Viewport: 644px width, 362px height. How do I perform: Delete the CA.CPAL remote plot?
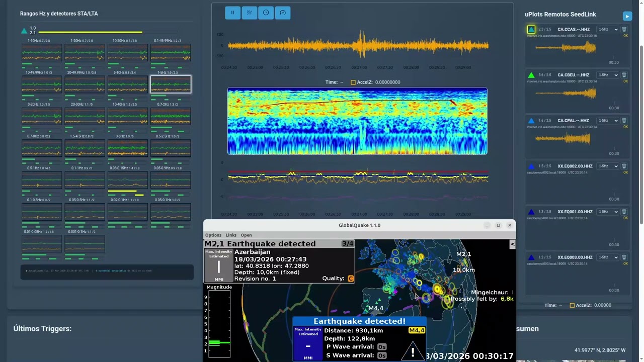(x=624, y=121)
